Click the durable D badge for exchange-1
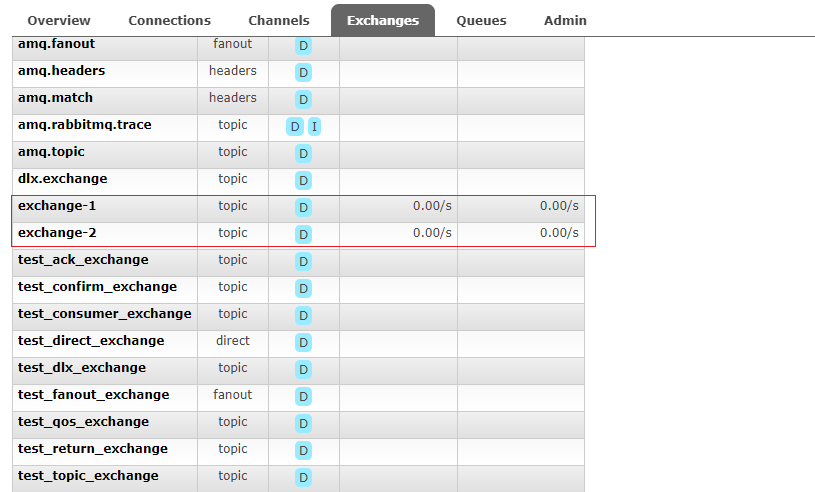 pos(304,208)
